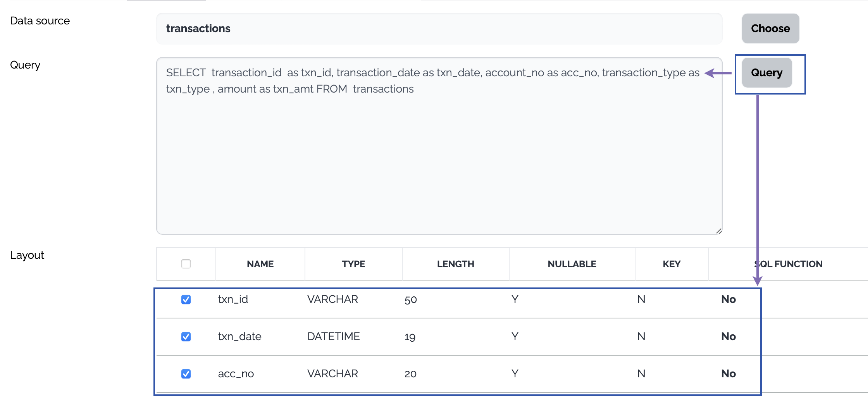This screenshot has height=406, width=868.
Task: Click the NAME column header
Action: (x=260, y=264)
